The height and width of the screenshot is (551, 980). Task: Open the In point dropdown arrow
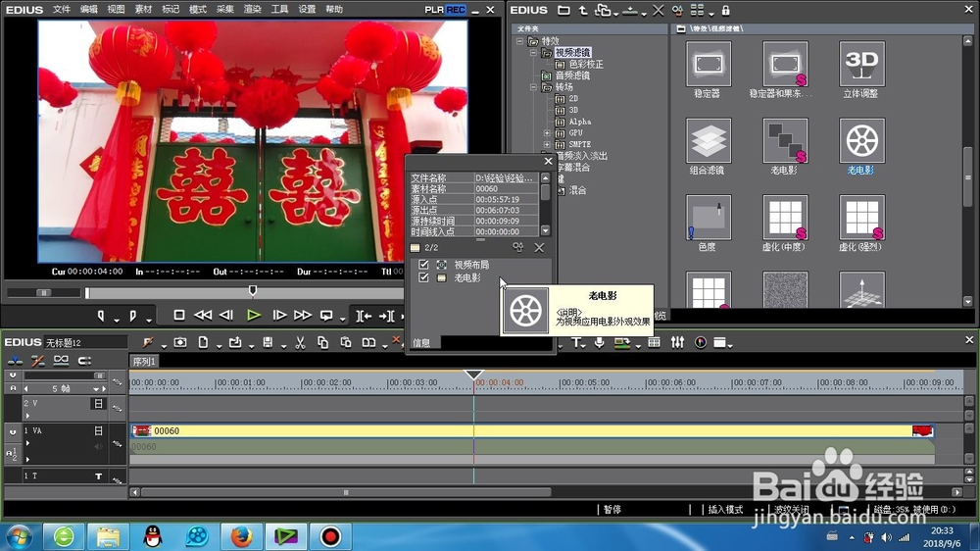pyautogui.click(x=117, y=320)
